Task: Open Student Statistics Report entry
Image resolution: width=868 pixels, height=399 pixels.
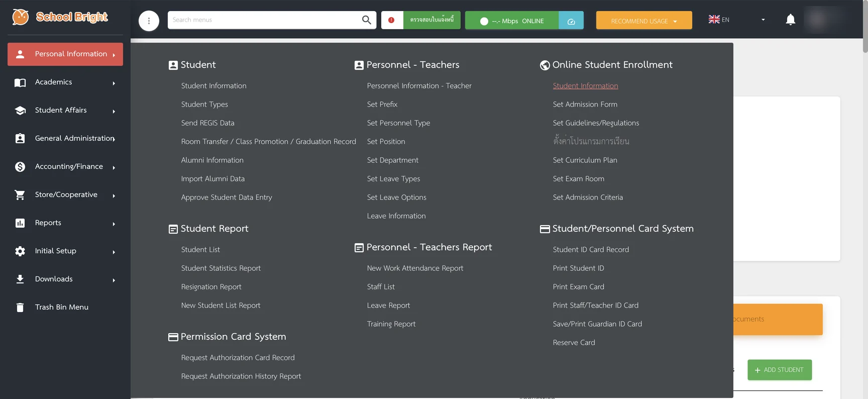Action: point(221,268)
